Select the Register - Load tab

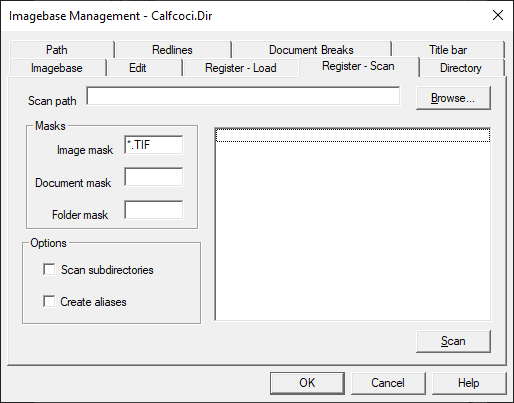pos(241,68)
